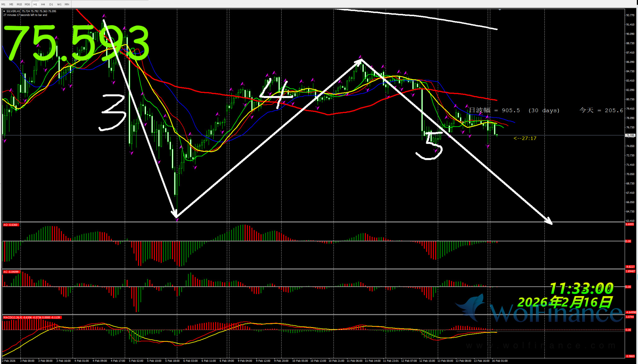Image resolution: width=638 pixels, height=364 pixels.
Task: Select W1 weekly timeframe
Action: (59, 4)
